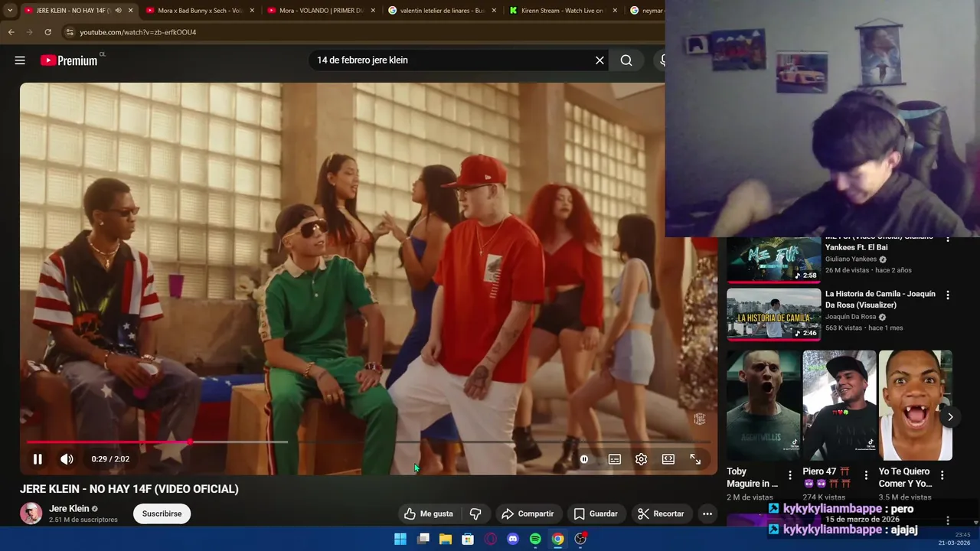This screenshot has height=551, width=980.
Task: Click the red progress bar scrubber knob
Action: [x=190, y=442]
